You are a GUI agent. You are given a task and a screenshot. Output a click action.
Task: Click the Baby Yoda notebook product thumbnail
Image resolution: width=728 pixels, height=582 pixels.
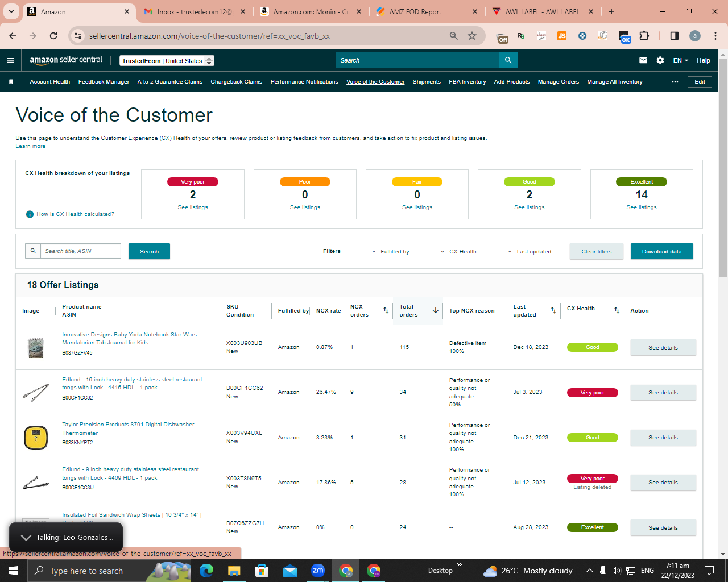[36, 348]
